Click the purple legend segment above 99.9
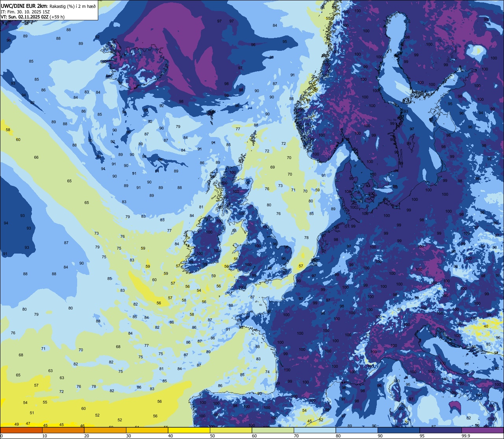This screenshot has width=504, height=439. click(x=482, y=430)
